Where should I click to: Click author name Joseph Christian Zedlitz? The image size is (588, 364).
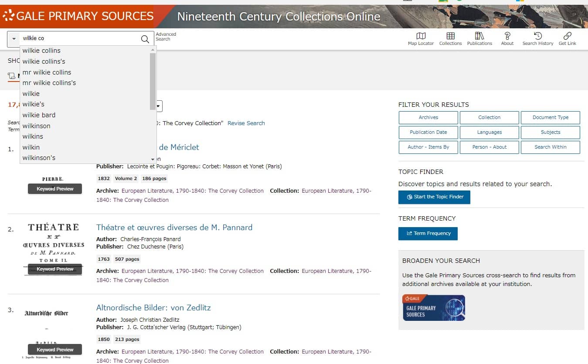coord(150,320)
